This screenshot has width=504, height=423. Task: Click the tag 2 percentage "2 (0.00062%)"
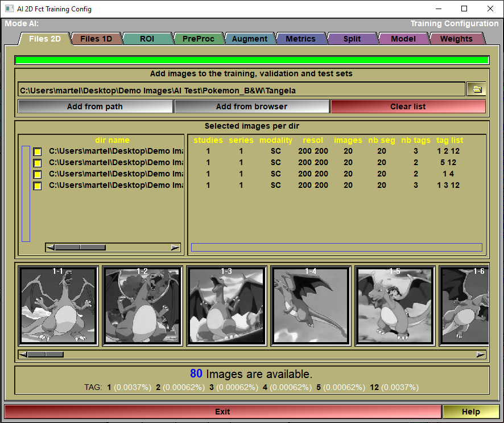180,387
